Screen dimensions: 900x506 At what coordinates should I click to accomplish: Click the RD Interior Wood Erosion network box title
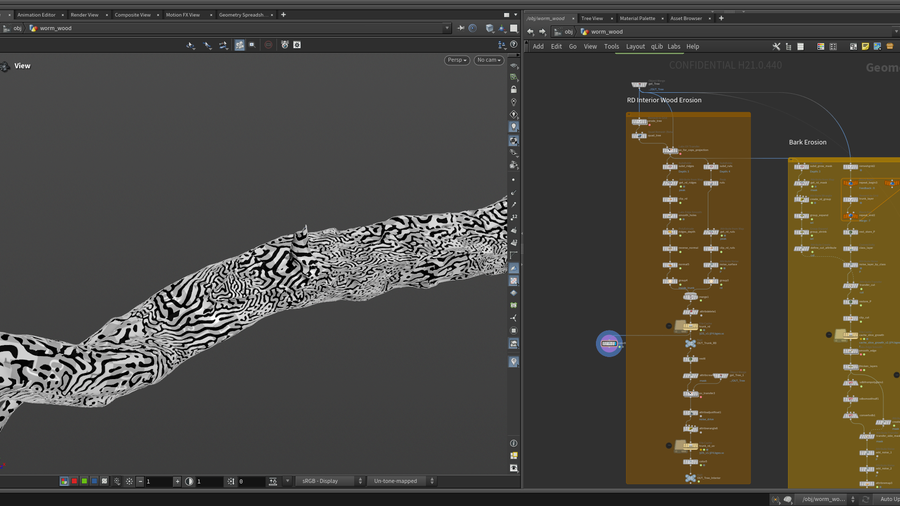[x=664, y=100]
